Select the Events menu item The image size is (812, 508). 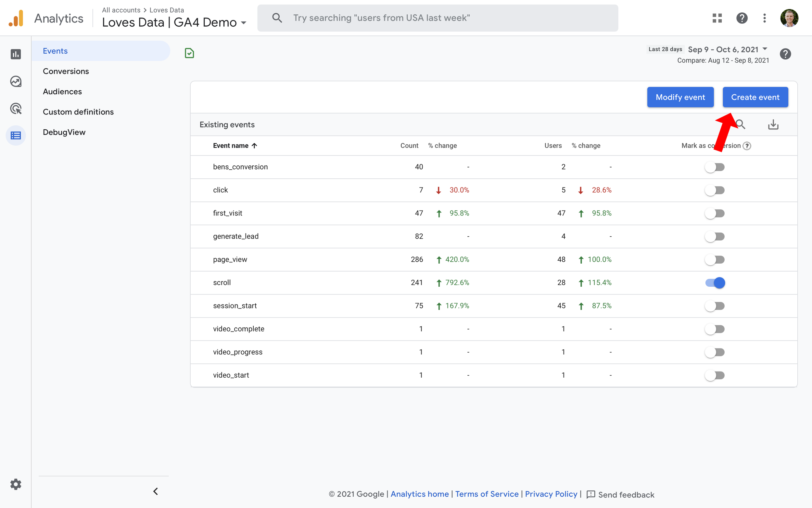pyautogui.click(x=55, y=50)
